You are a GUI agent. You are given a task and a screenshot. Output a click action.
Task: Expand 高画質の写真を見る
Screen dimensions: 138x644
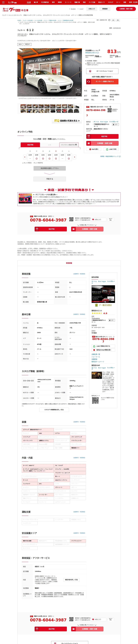(x=67, y=121)
